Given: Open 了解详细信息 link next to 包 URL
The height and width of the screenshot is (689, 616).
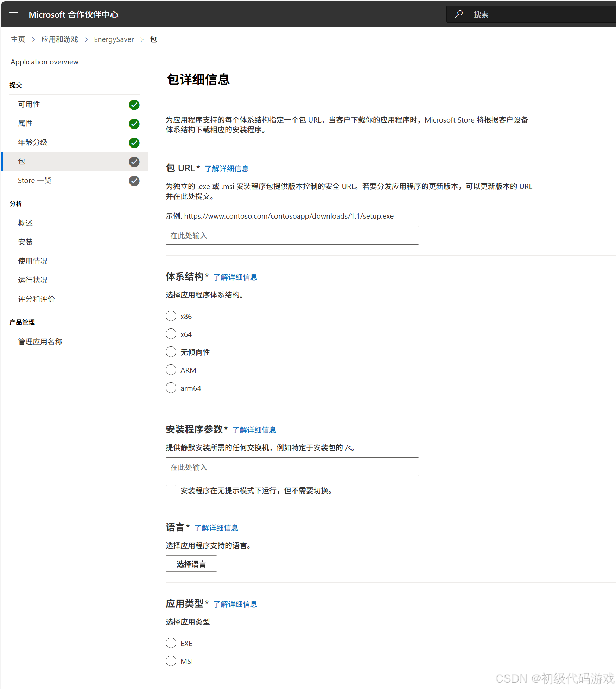Looking at the screenshot, I should tap(227, 169).
